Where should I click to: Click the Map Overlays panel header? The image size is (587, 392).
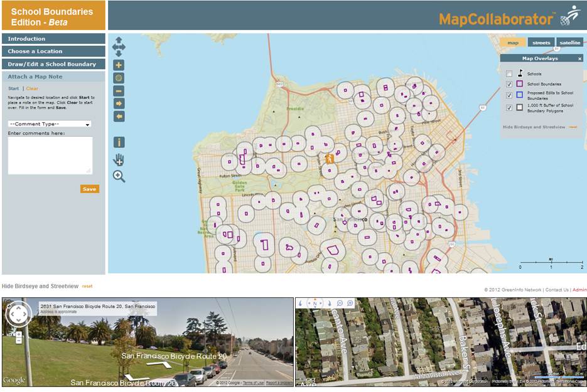point(542,58)
